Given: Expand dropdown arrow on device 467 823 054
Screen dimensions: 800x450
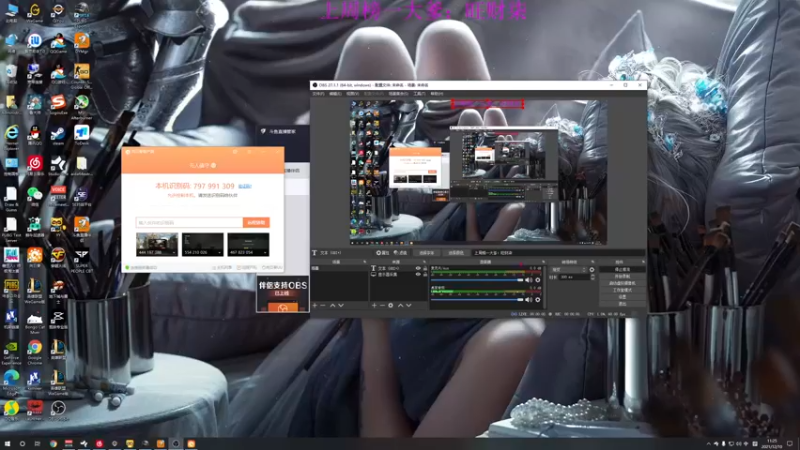Looking at the screenshot, I should click(265, 253).
